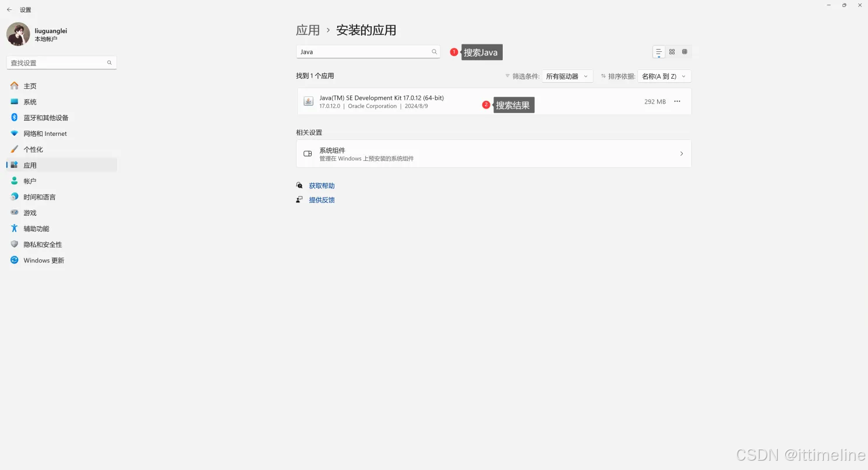Open 个性化 settings
Image resolution: width=868 pixels, height=470 pixels.
pos(62,149)
